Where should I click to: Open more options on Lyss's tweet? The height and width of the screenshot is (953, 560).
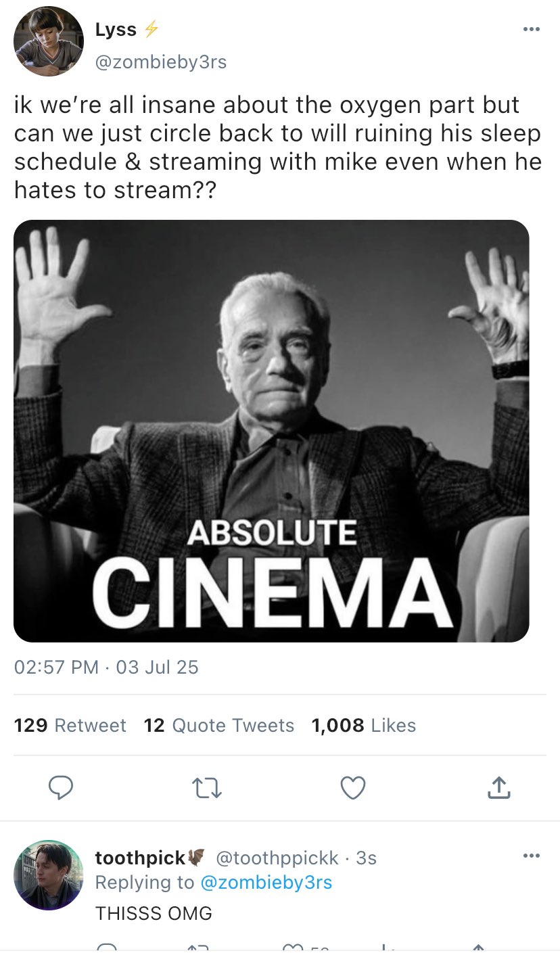[x=531, y=30]
